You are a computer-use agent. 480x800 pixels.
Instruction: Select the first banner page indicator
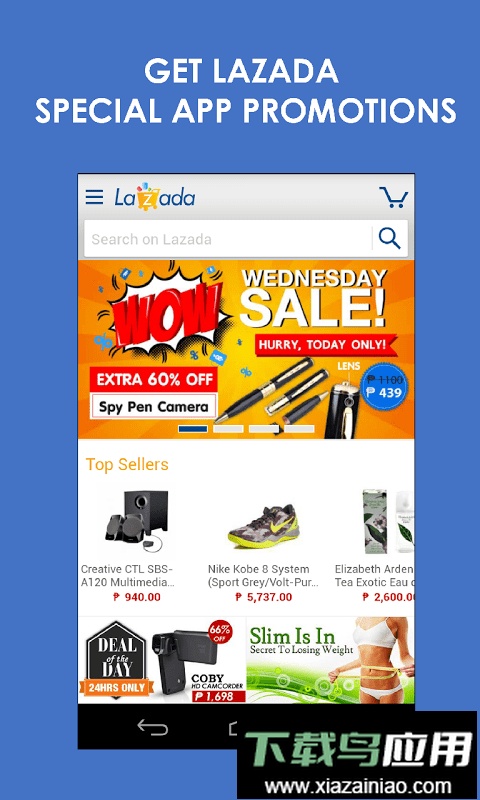[193, 429]
